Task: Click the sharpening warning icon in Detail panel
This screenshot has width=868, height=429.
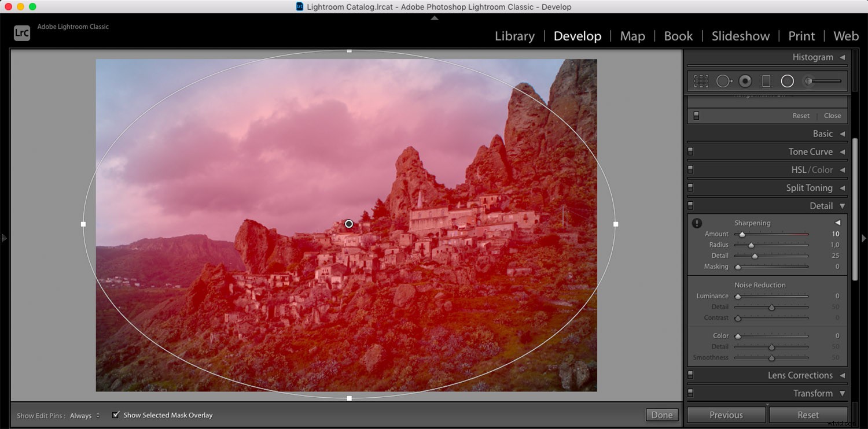Action: (697, 223)
